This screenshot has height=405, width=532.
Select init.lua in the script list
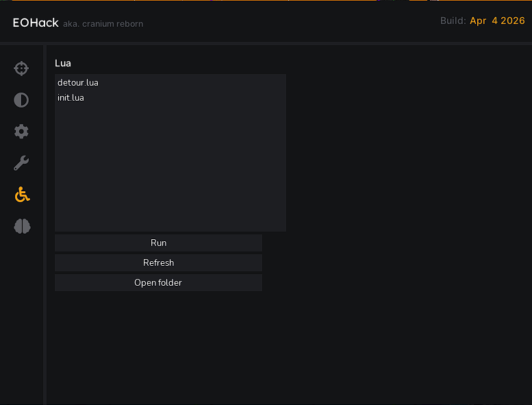coord(71,98)
